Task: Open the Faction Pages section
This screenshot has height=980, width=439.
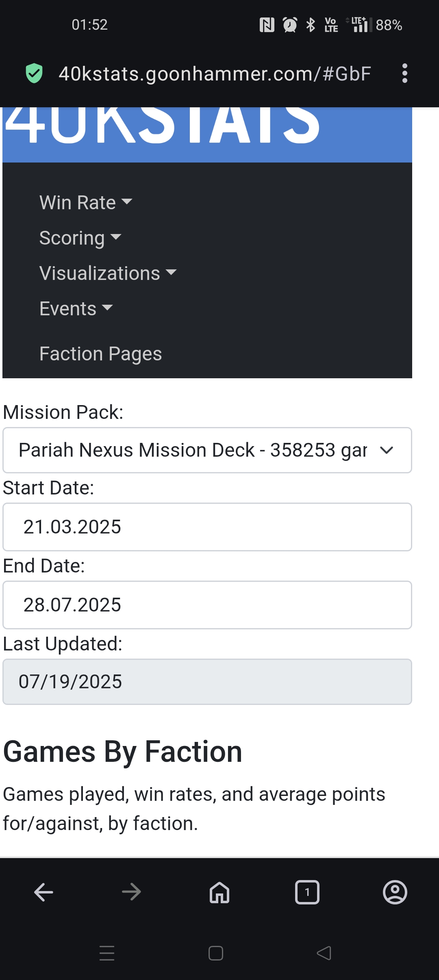Action: point(101,353)
